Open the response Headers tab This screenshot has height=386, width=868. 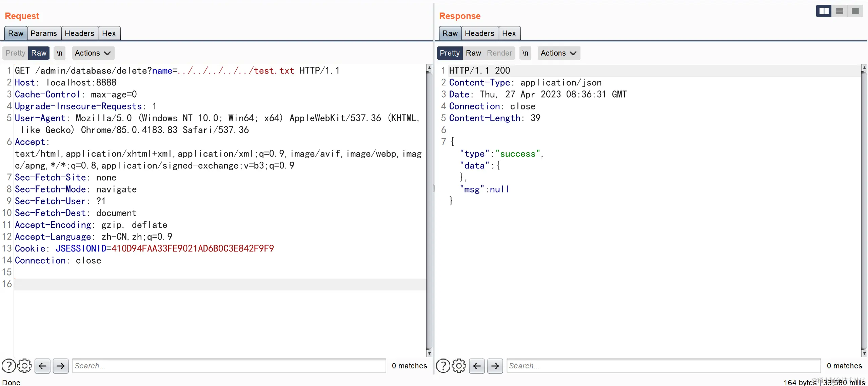[479, 33]
